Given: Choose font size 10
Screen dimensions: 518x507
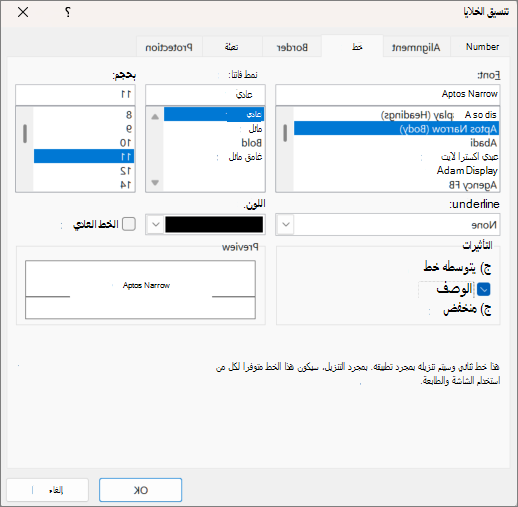Looking at the screenshot, I should pyautogui.click(x=84, y=143).
